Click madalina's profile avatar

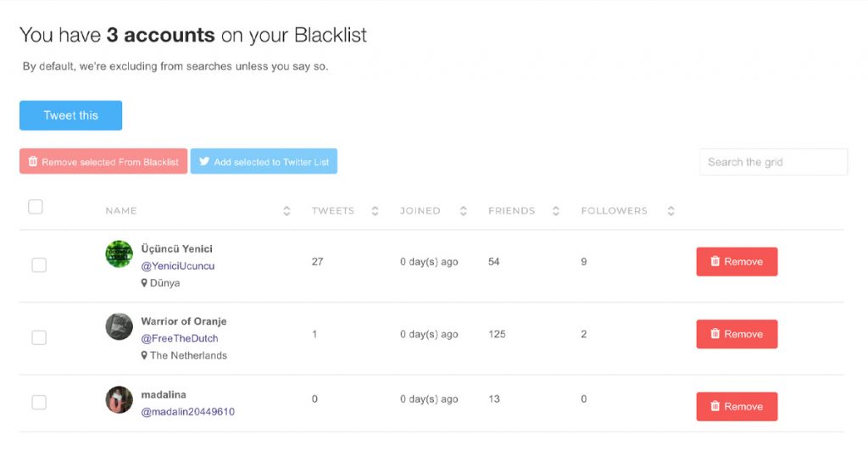click(119, 399)
